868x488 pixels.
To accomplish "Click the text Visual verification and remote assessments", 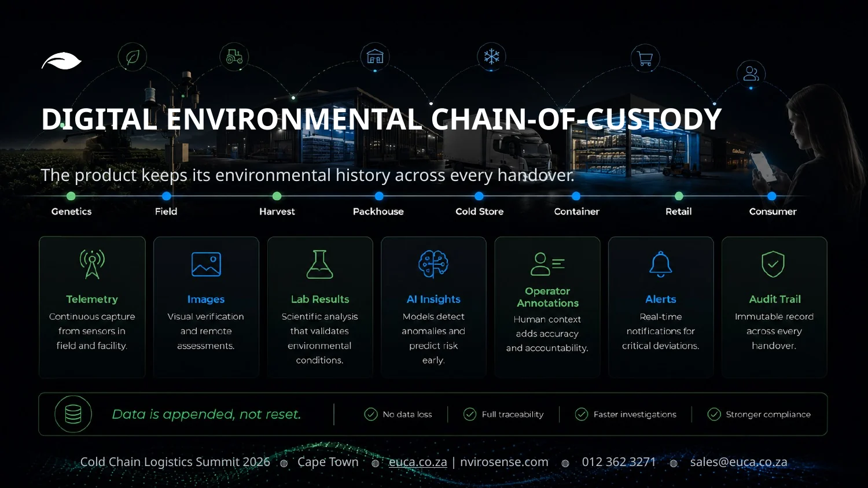I will pos(206,331).
